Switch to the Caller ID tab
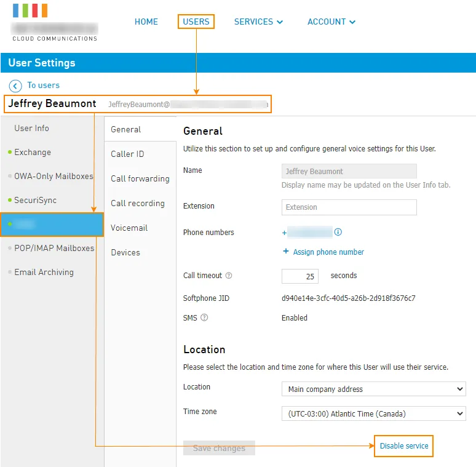Viewport: 476px width, 467px height. click(127, 154)
